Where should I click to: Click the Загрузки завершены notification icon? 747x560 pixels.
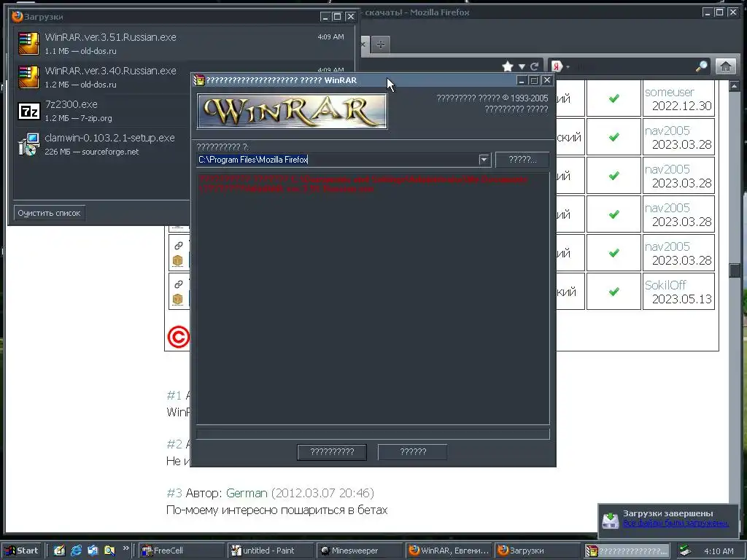click(611, 519)
